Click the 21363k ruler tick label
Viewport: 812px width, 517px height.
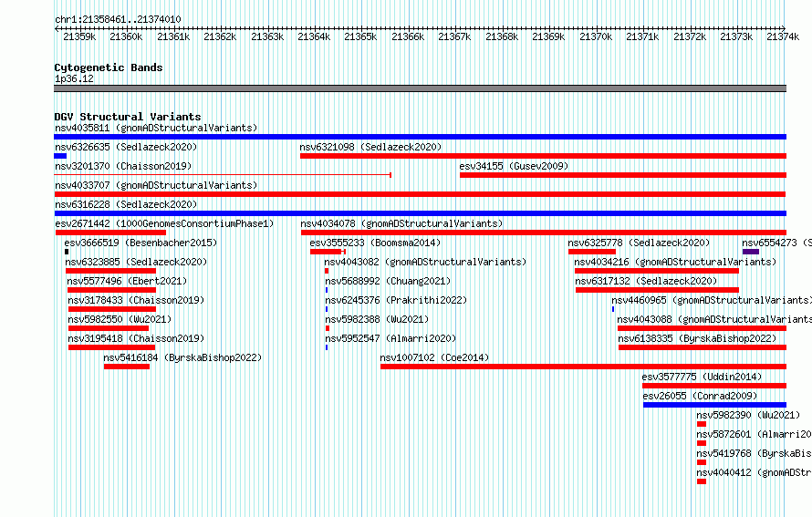(267, 36)
